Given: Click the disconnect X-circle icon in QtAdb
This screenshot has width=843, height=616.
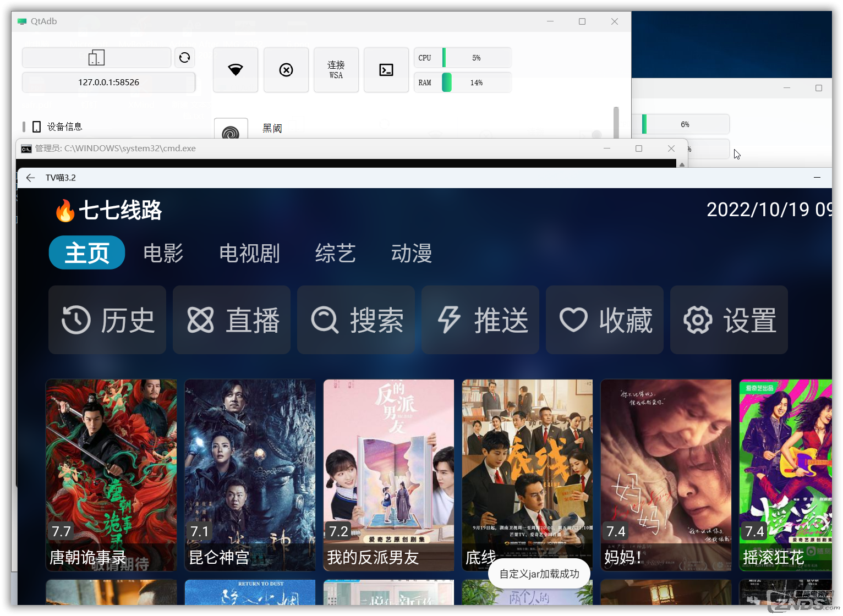Looking at the screenshot, I should pyautogui.click(x=286, y=70).
